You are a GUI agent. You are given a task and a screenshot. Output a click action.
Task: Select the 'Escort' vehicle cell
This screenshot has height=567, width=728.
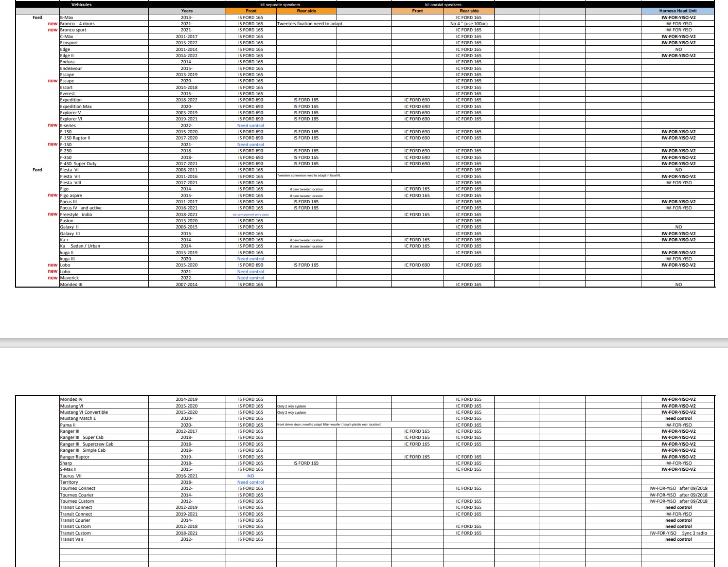tap(104, 87)
